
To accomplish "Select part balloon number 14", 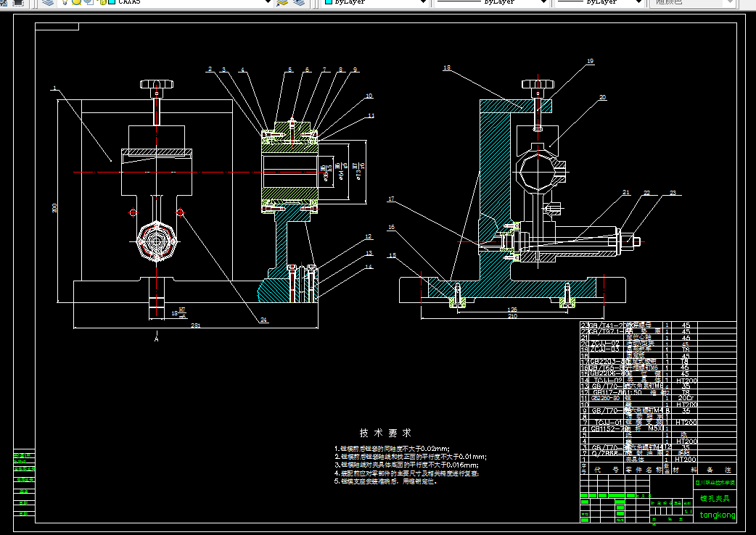I will [369, 267].
